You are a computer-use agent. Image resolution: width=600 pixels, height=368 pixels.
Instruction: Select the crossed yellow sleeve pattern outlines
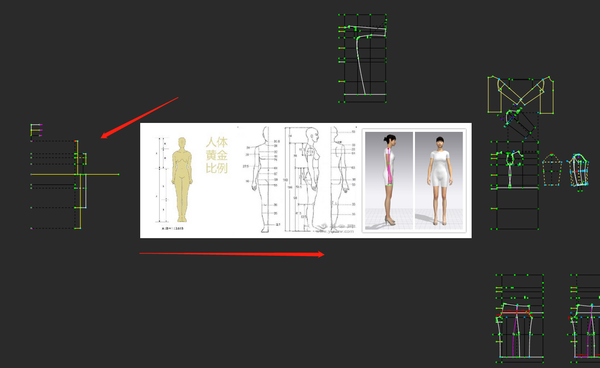tap(520, 94)
